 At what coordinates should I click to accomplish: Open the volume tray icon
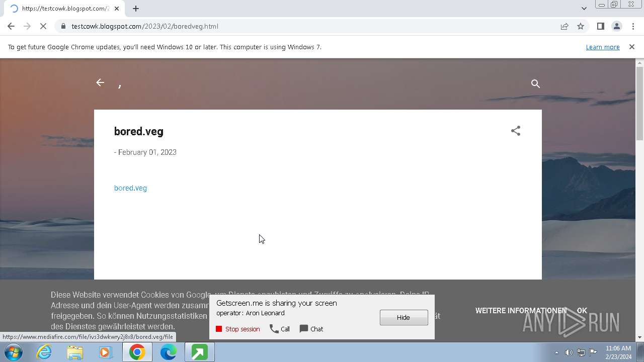[569, 352]
